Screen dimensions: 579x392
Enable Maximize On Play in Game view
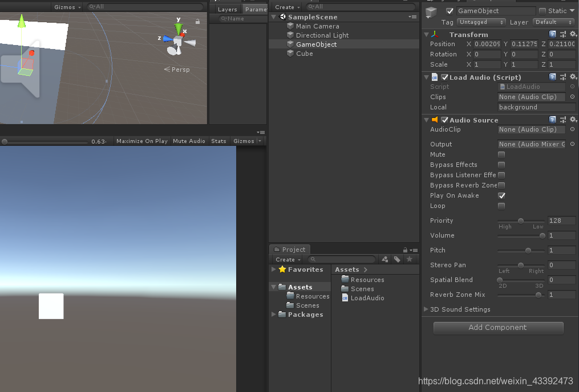141,141
